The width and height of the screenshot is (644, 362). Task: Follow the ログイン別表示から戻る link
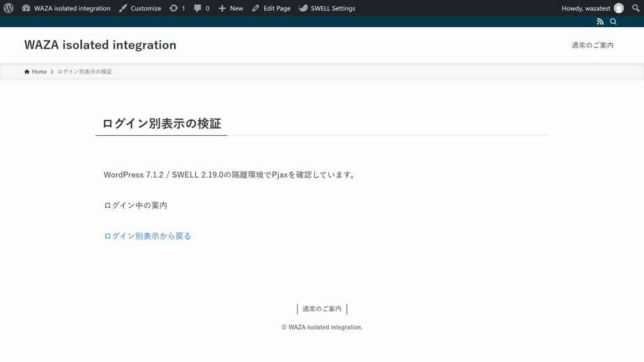pyautogui.click(x=148, y=236)
